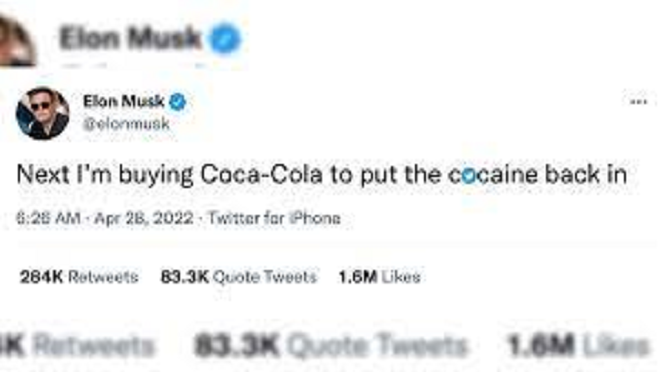The image size is (666, 372).
Task: Click the blurred enlarged 1.6M Likes text
Action: click(x=579, y=345)
